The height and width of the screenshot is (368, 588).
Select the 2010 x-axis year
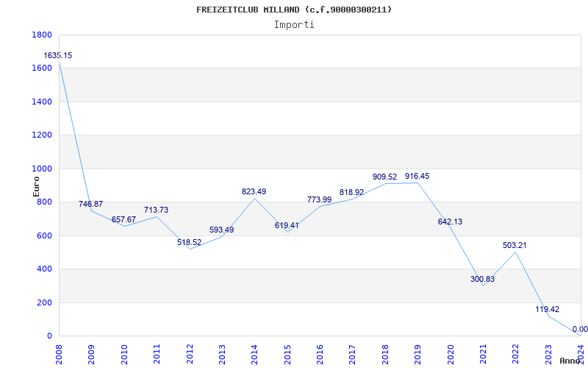coord(124,355)
